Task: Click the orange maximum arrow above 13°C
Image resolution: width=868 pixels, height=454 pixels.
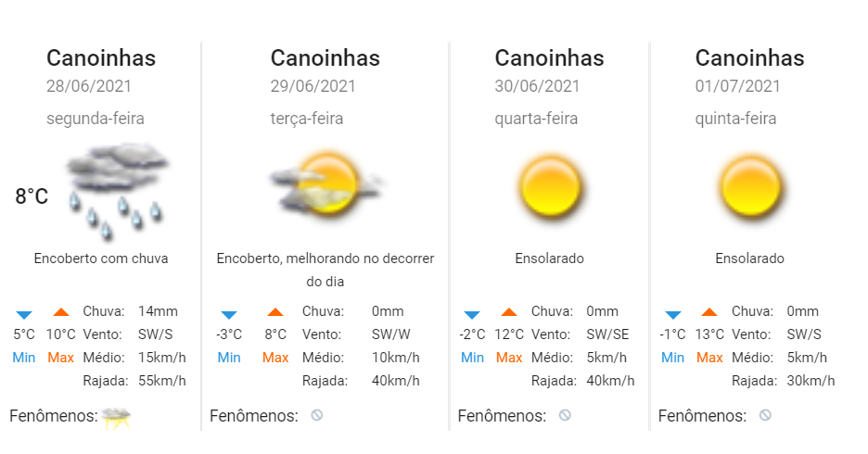Action: point(709,312)
